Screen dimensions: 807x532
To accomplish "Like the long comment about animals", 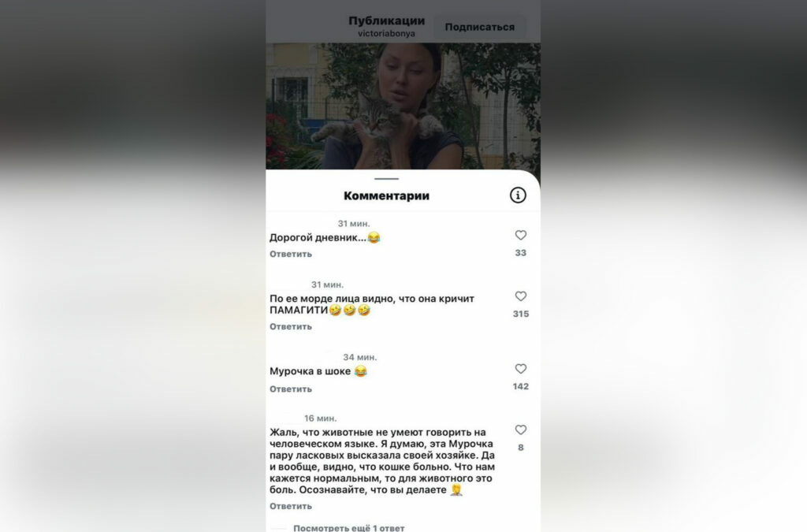I will (x=521, y=430).
